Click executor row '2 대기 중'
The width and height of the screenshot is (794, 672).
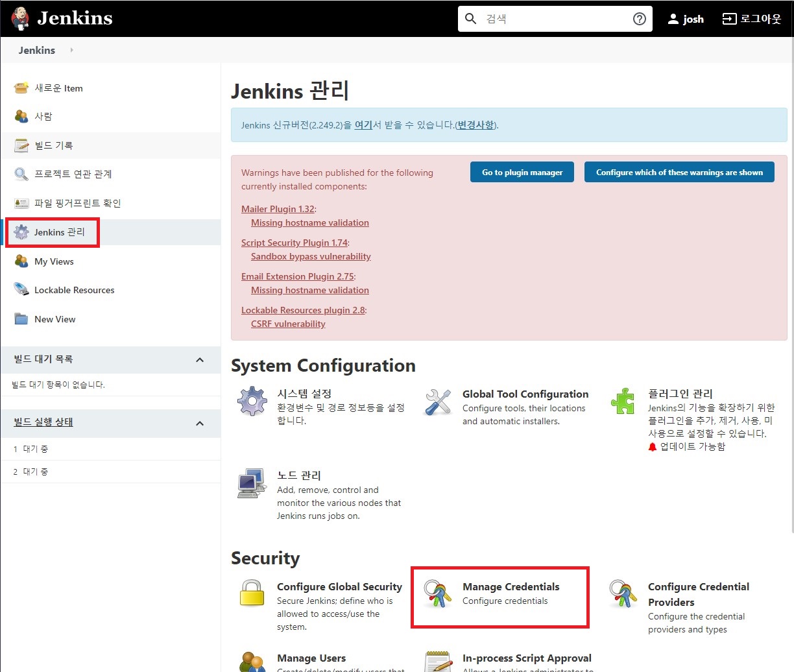tap(110, 472)
